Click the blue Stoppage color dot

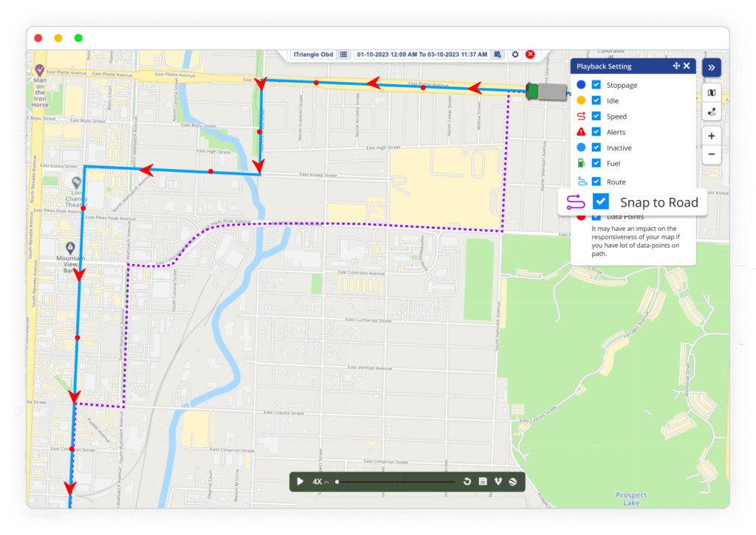[581, 85]
